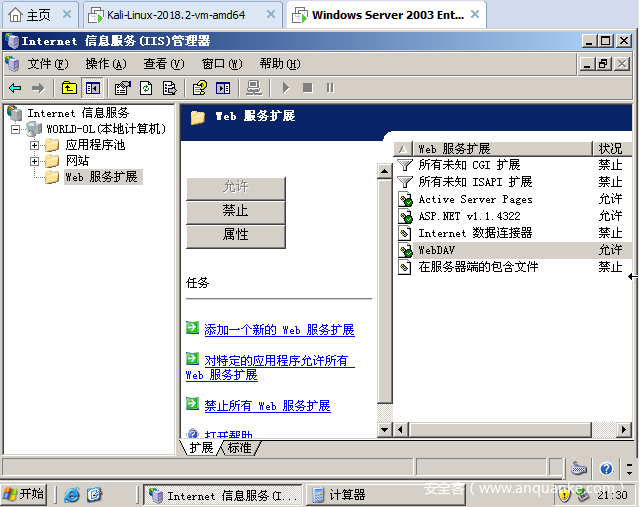Image resolution: width=640 pixels, height=507 pixels.
Task: Click the blue help icon in status bar
Action: [x=607, y=469]
